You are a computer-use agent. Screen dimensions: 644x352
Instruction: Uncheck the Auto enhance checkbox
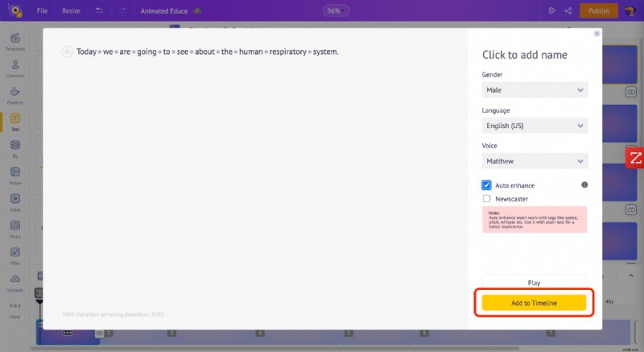click(487, 185)
